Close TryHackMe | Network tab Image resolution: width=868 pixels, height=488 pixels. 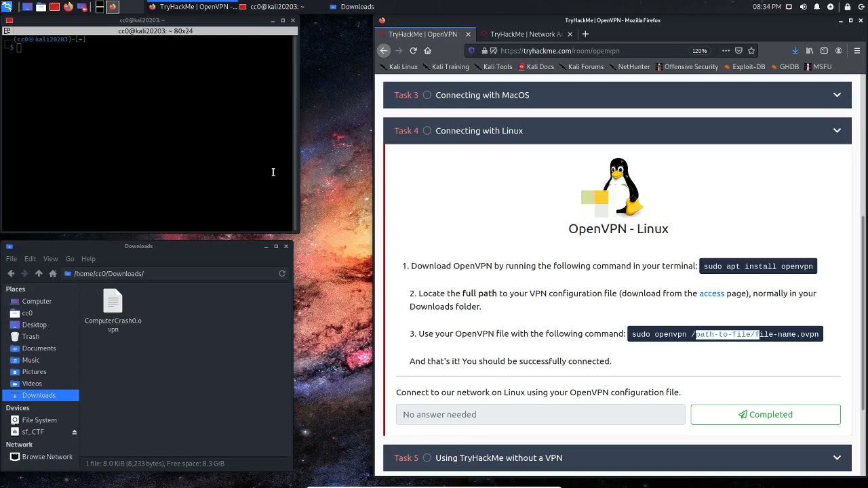click(570, 34)
